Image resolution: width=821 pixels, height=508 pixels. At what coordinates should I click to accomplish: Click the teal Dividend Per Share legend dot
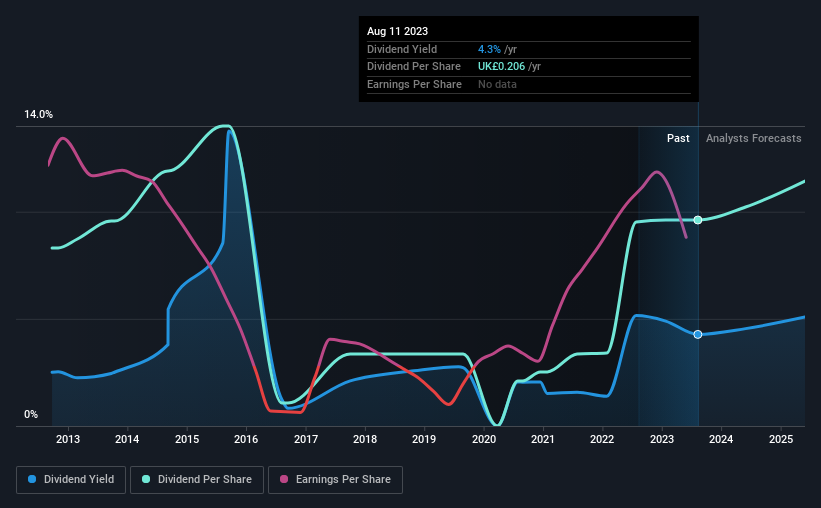point(146,479)
